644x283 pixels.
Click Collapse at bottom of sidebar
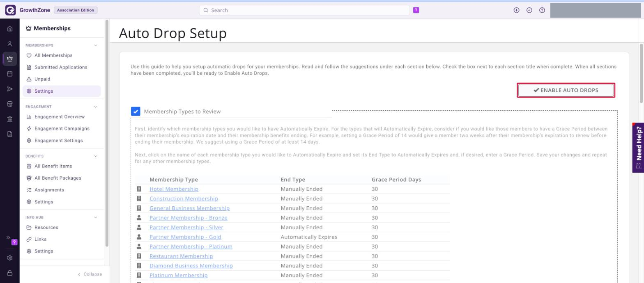[90, 274]
